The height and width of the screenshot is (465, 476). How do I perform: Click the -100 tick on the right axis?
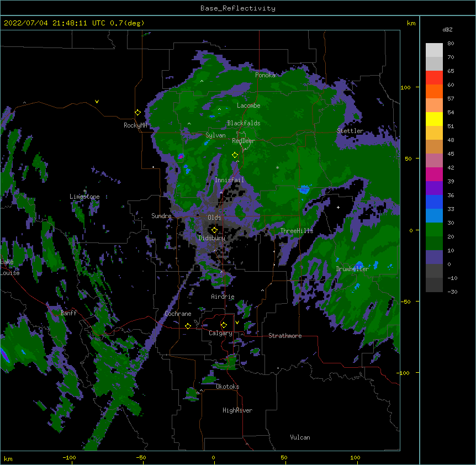pyautogui.click(x=404, y=373)
